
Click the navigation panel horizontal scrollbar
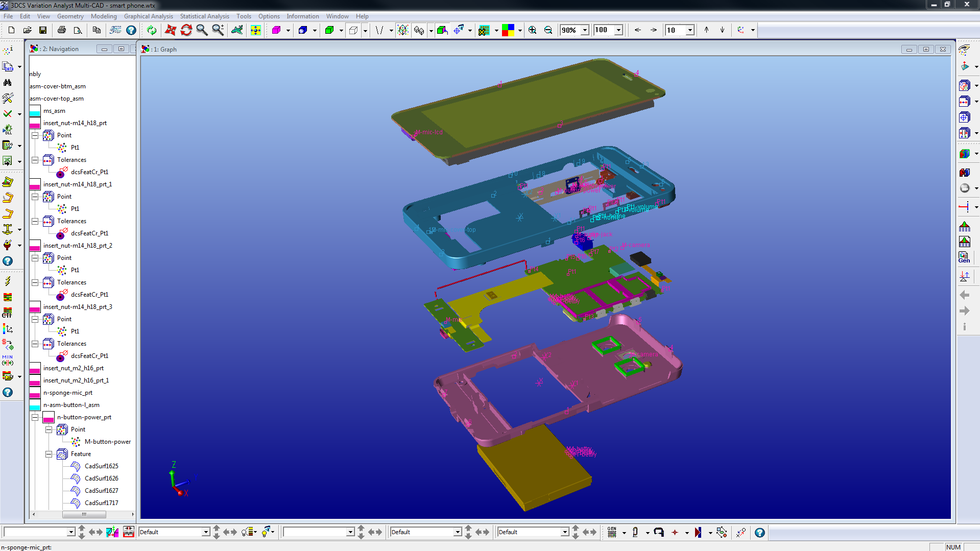point(84,515)
